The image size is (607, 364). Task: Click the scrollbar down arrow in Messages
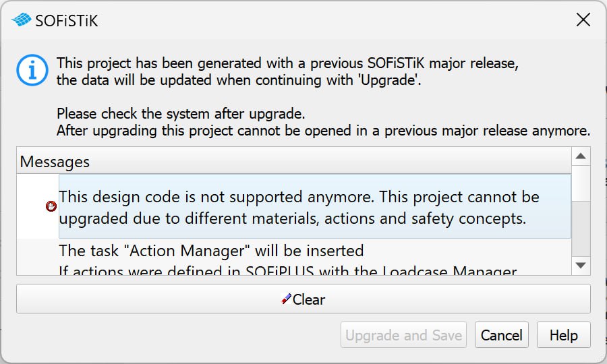[581, 266]
